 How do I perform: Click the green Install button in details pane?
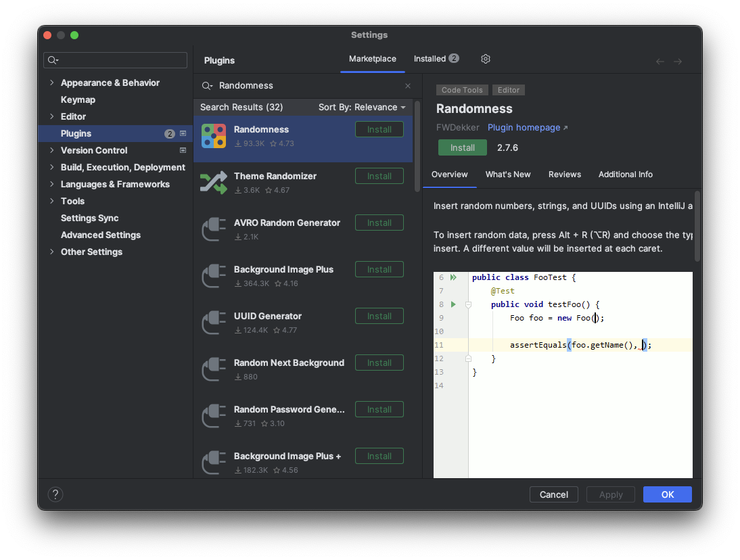pyautogui.click(x=462, y=147)
